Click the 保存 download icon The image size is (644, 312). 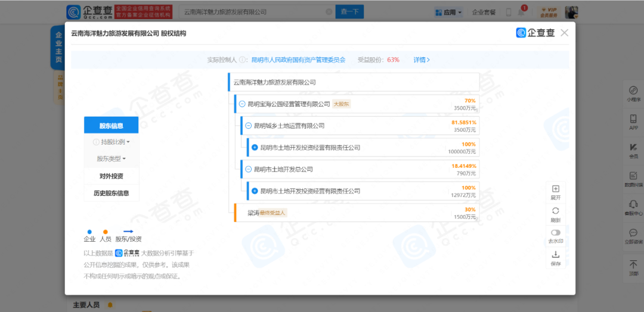click(x=555, y=255)
